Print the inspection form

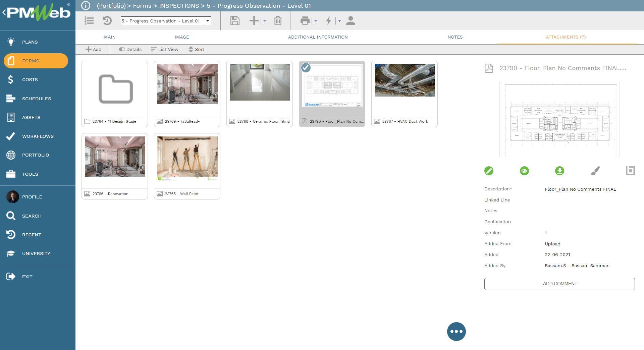click(305, 20)
